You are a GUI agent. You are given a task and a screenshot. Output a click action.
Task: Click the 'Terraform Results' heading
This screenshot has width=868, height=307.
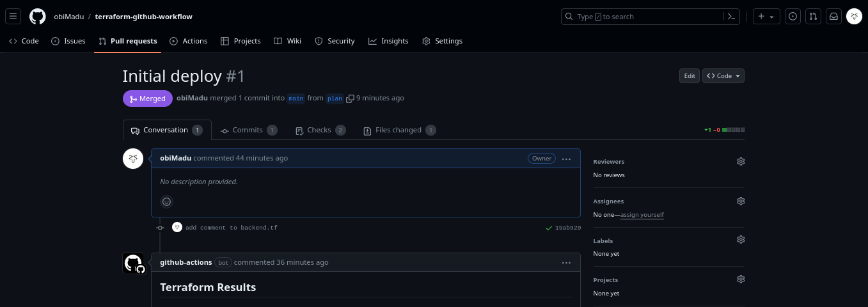tap(208, 287)
